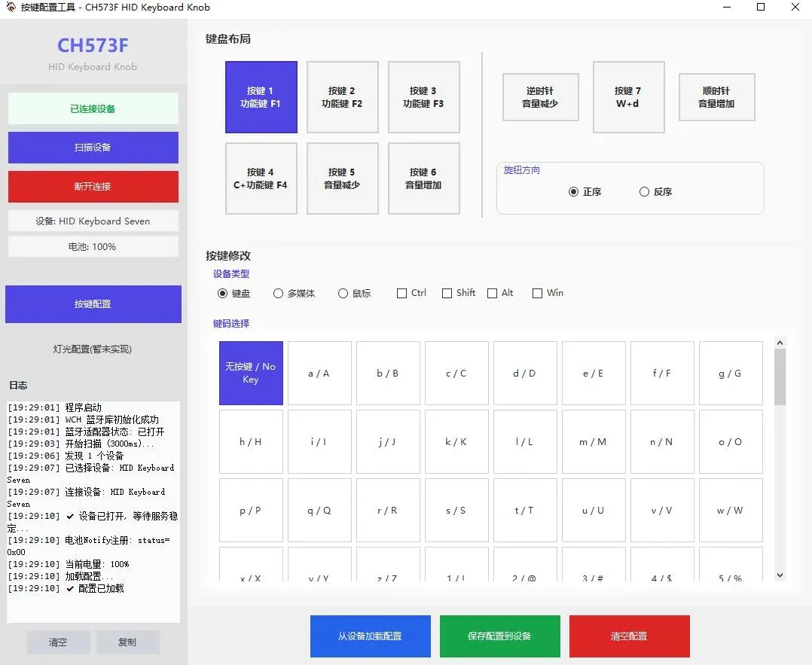Screen dimensions: 812x665
Task: Select key tile 按键 6 音量增加
Action: (423, 178)
